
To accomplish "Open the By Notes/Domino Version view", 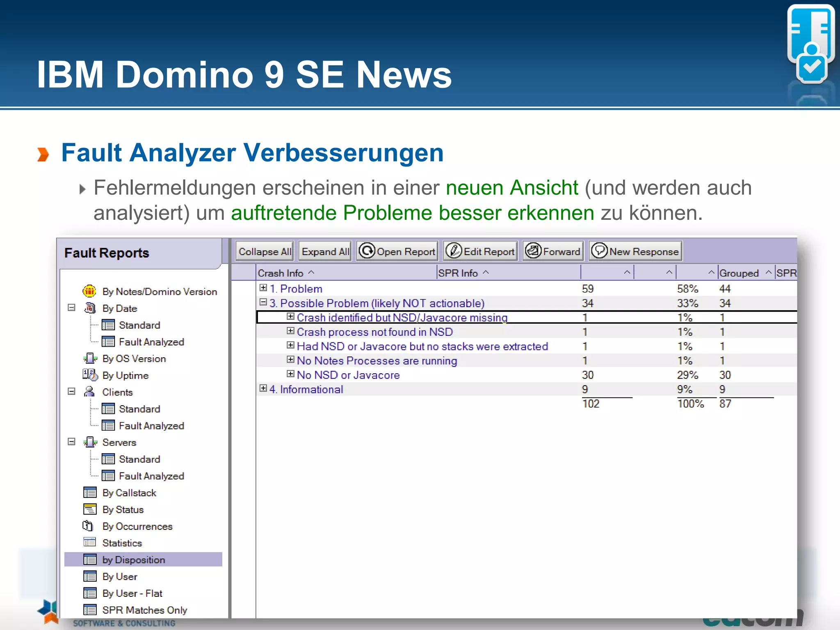I will [x=160, y=292].
